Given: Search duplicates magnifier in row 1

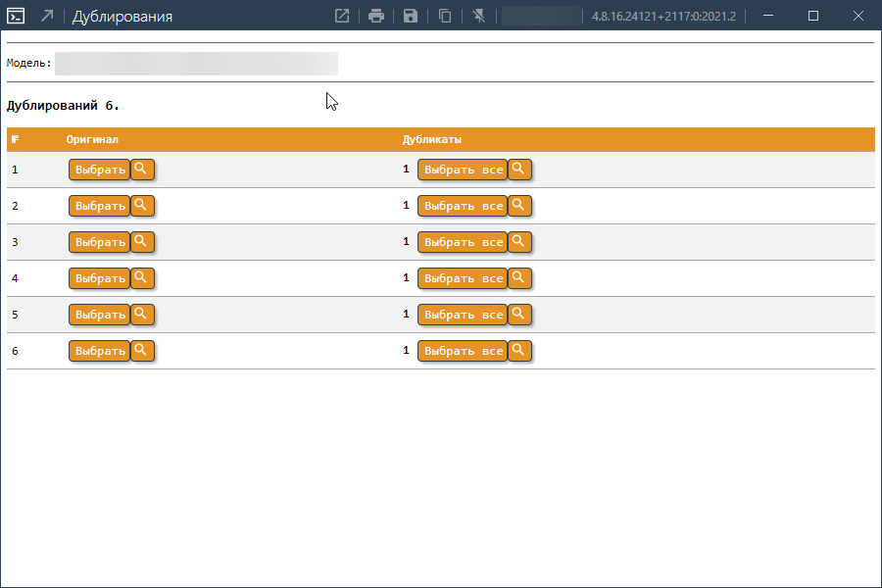Looking at the screenshot, I should coord(519,170).
